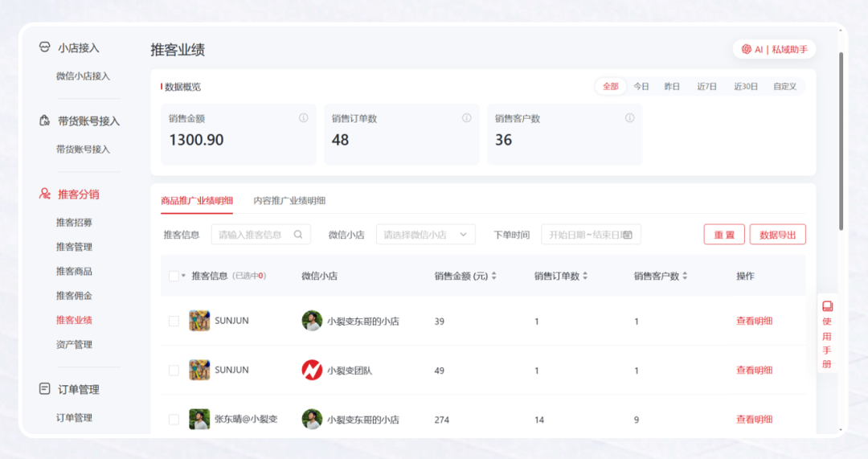Click info icon on 销售金额 card

[x=303, y=118]
